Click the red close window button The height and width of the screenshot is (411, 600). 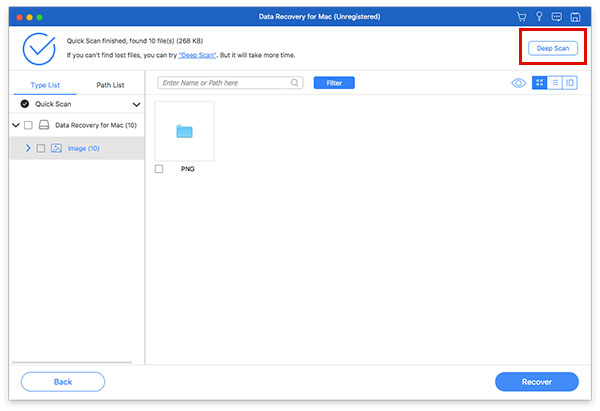(x=20, y=17)
